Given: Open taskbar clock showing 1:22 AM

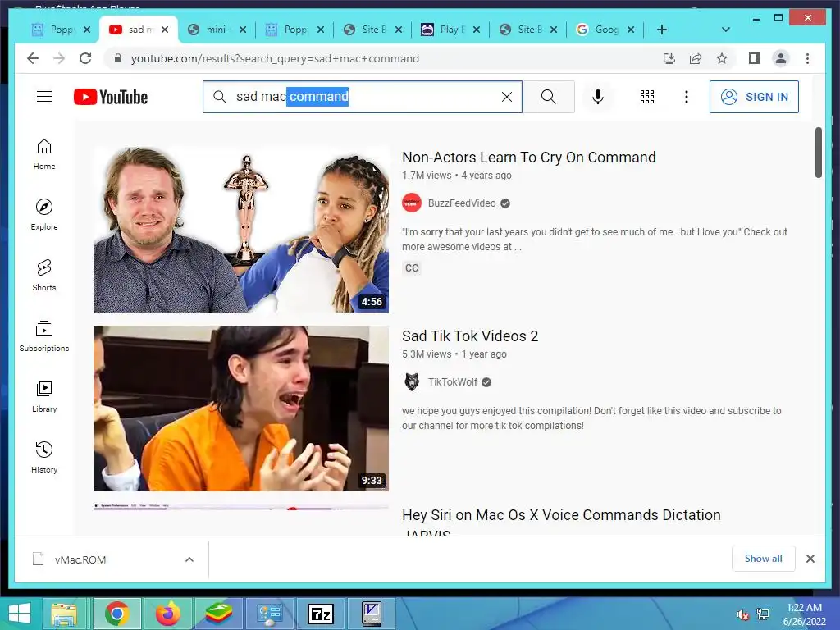Looking at the screenshot, I should pyautogui.click(x=804, y=614).
